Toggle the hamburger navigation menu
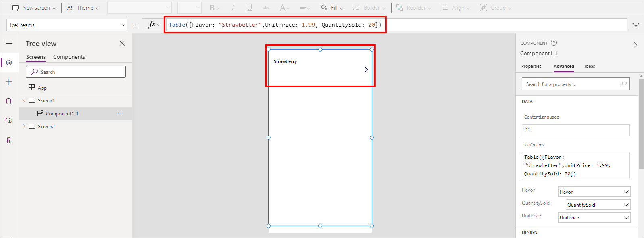 [x=9, y=43]
